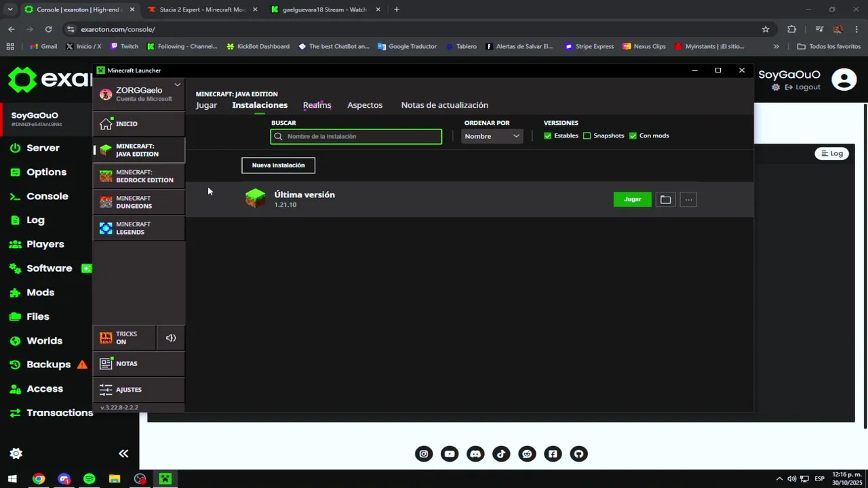Image resolution: width=868 pixels, height=488 pixels.
Task: Select the Instalaciones tab
Action: [x=260, y=105]
